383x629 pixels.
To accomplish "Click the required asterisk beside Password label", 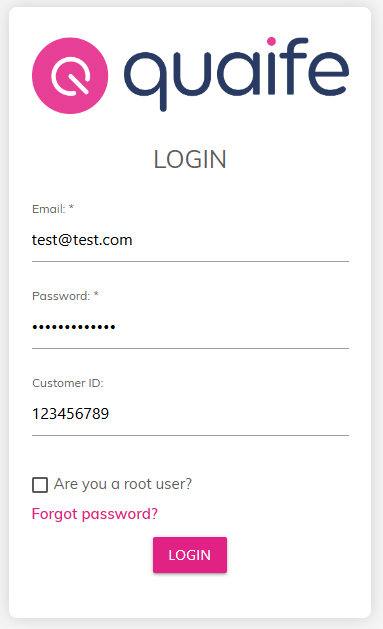I will [96, 295].
